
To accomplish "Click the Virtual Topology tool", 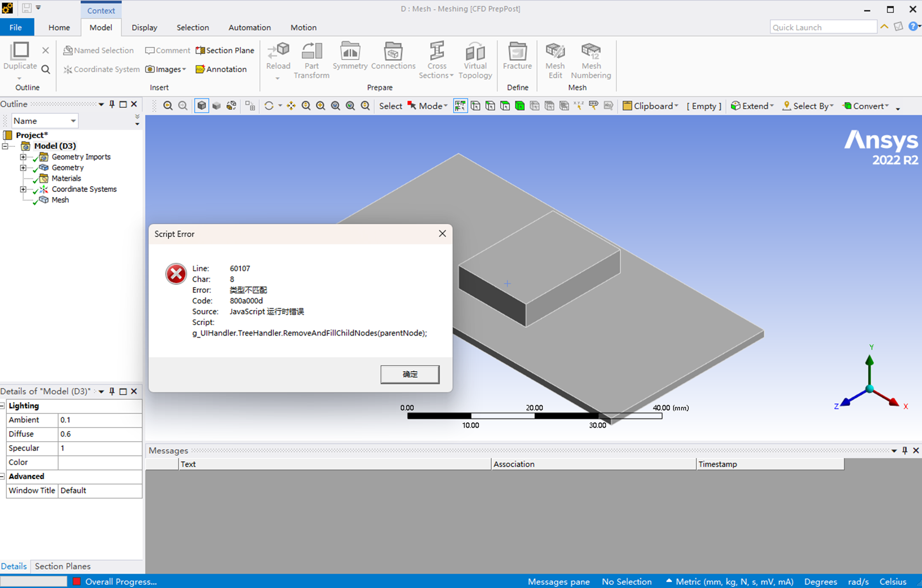I will coord(475,60).
